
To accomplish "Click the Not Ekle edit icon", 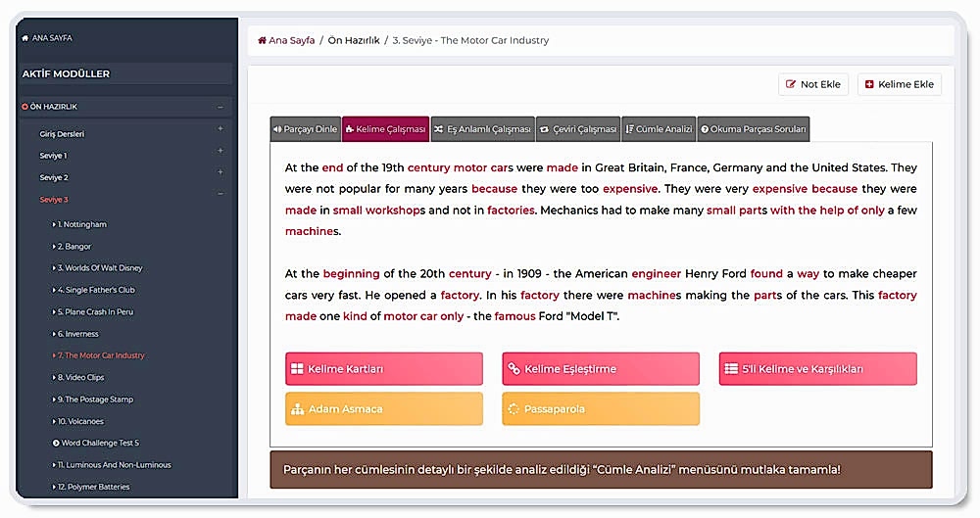I will (790, 84).
